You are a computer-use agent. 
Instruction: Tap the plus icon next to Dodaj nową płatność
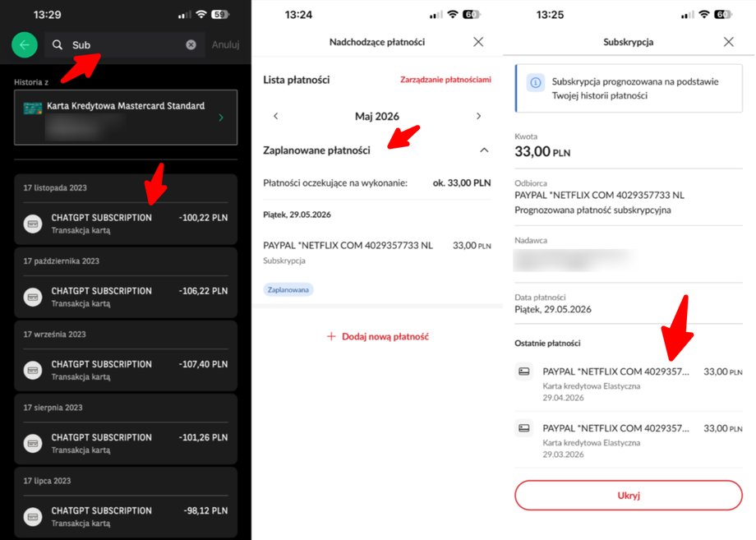pyautogui.click(x=331, y=336)
